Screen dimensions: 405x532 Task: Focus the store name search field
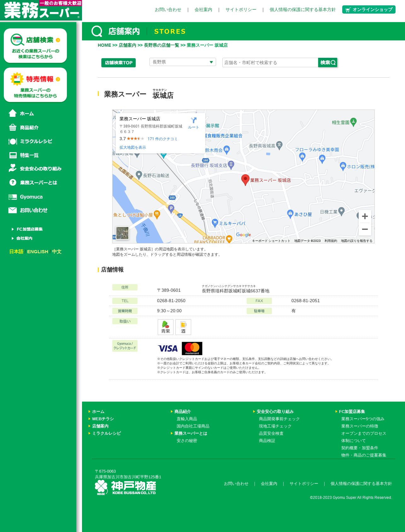click(270, 63)
